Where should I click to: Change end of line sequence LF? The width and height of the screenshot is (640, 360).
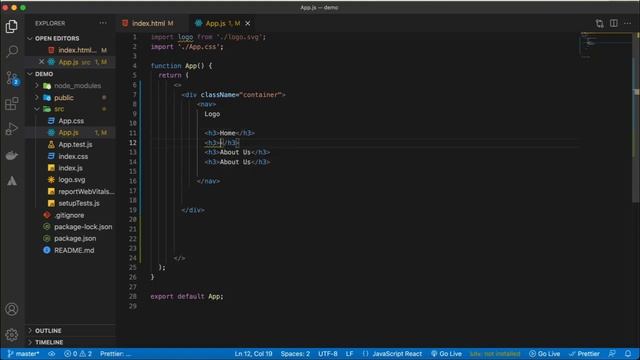[x=349, y=354]
